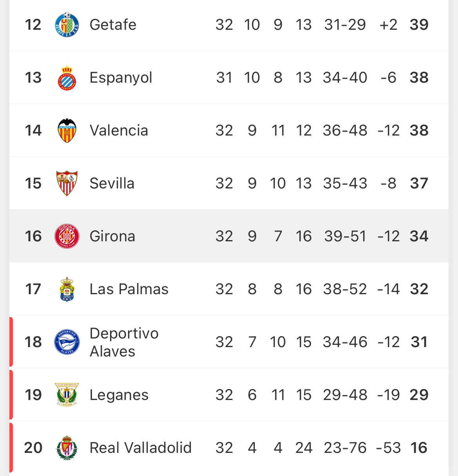Tap Real Valladolid's 23-76 goals record
Viewport: 458px width, 476px height.
[345, 448]
